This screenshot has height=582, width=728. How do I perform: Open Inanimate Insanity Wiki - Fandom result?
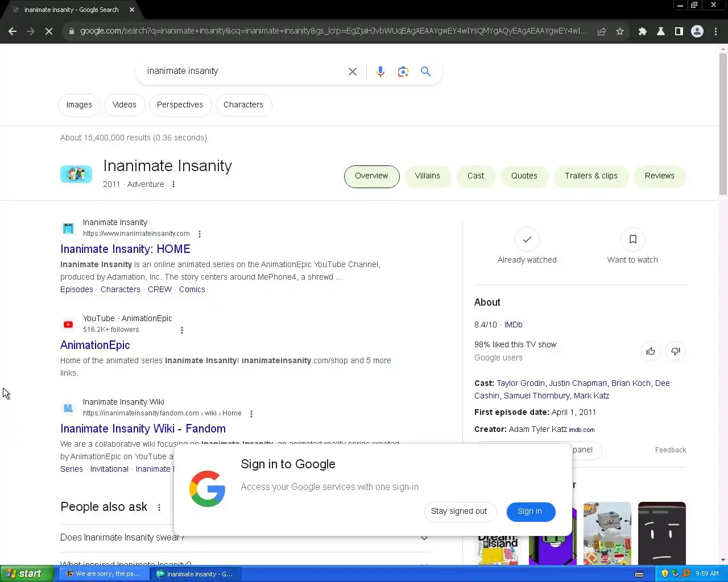pyautogui.click(x=143, y=429)
